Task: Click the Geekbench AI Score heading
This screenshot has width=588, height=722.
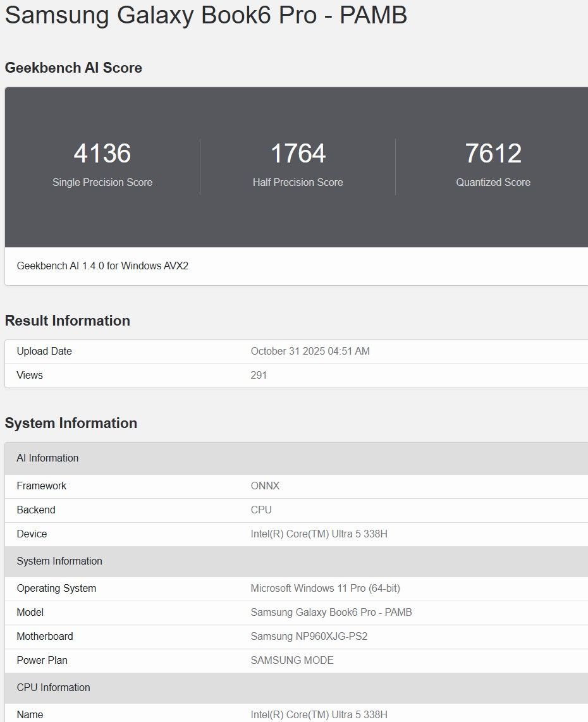Action: (73, 68)
